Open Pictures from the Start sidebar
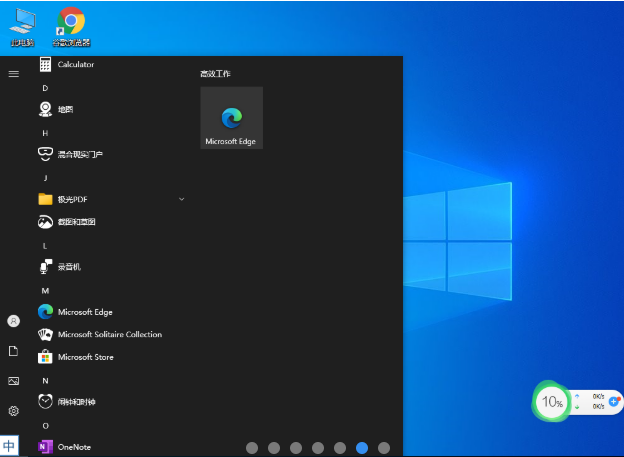This screenshot has width=624, height=457. tap(14, 381)
